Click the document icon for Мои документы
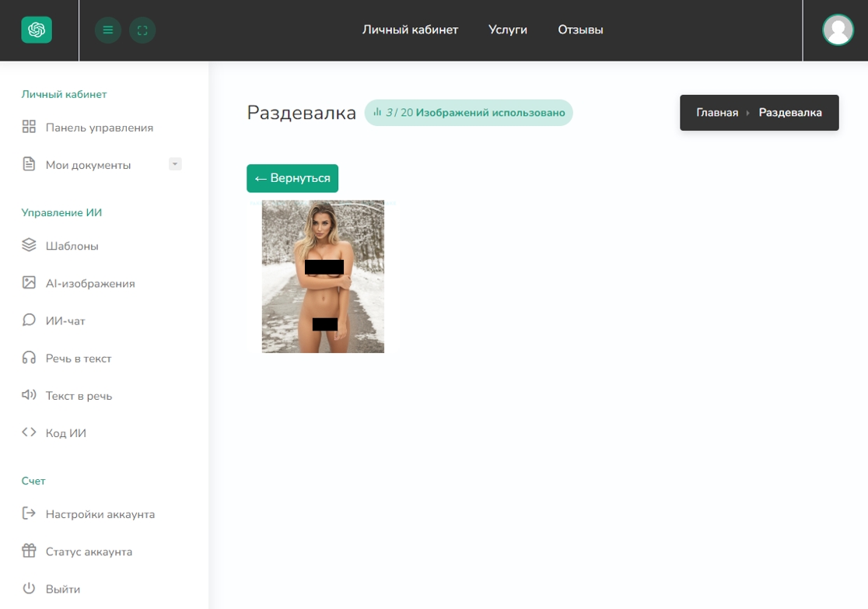This screenshot has width=868, height=609. point(29,164)
